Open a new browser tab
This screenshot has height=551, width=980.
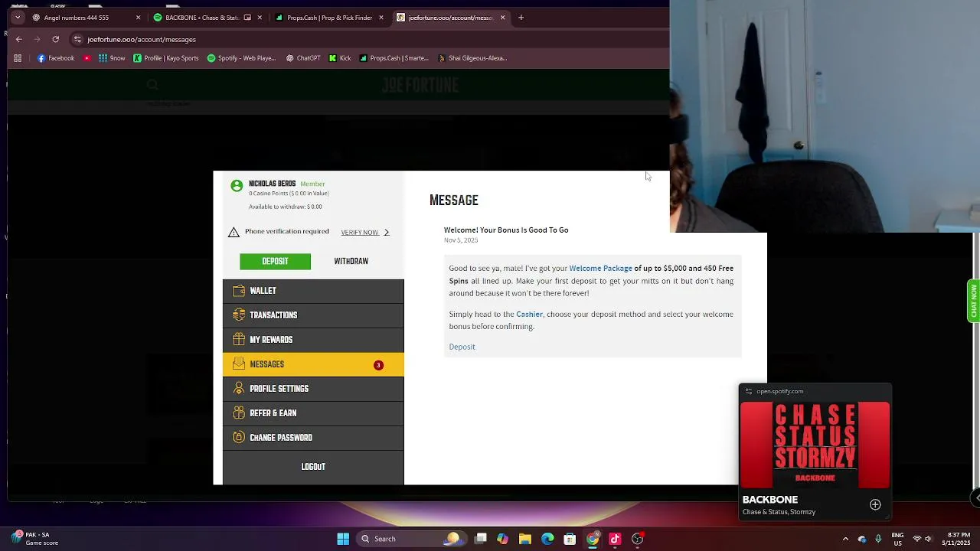521,18
